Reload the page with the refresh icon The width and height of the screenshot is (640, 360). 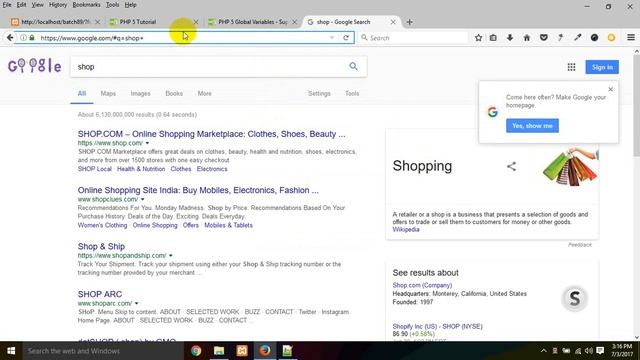point(346,38)
